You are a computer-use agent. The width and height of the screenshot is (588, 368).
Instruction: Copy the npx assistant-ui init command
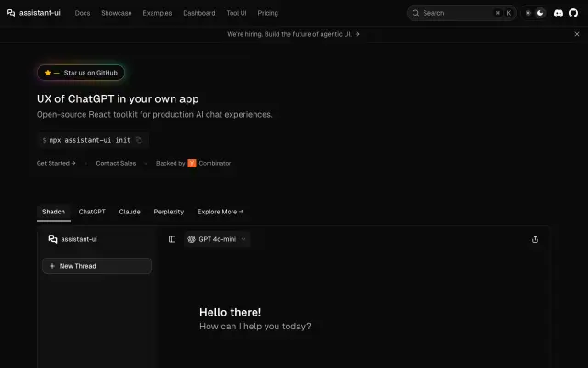[139, 140]
